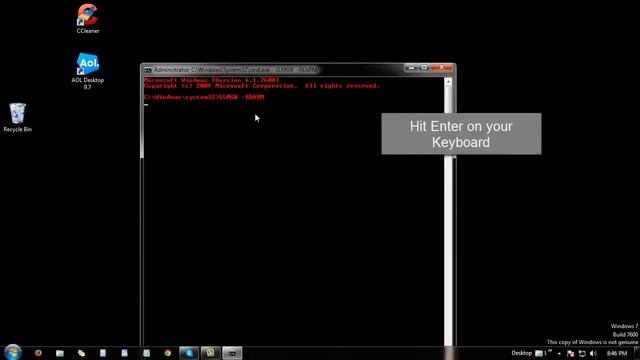Maximize the Administrator cmd window
Image resolution: width=640 pixels, height=360 pixels.
[424, 67]
